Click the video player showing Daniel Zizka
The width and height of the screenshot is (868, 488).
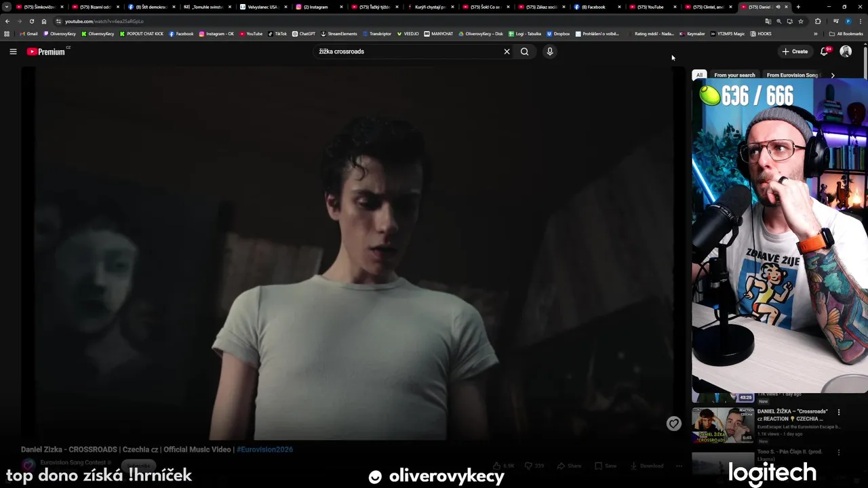[x=353, y=252]
